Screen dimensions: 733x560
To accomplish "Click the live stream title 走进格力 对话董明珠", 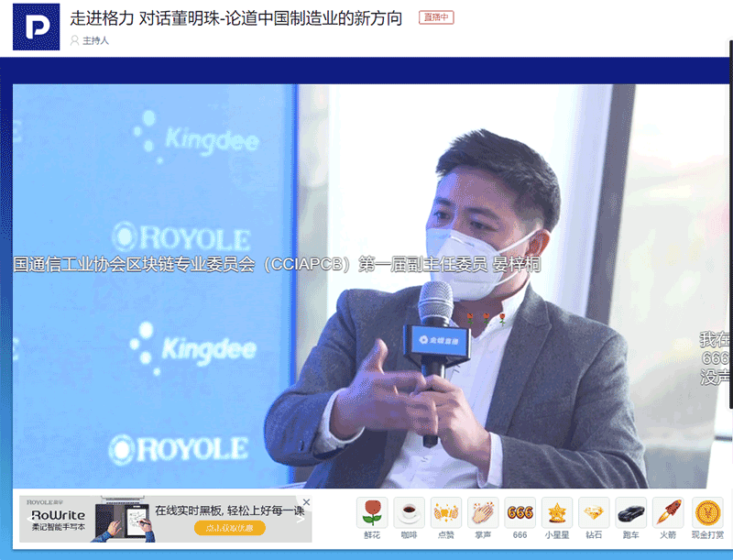I will [236, 18].
